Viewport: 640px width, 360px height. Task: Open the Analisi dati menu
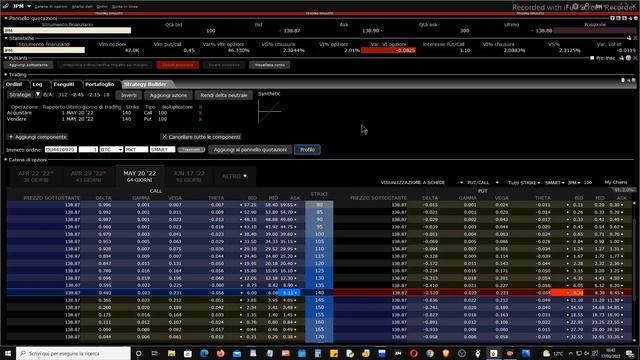(82, 7)
